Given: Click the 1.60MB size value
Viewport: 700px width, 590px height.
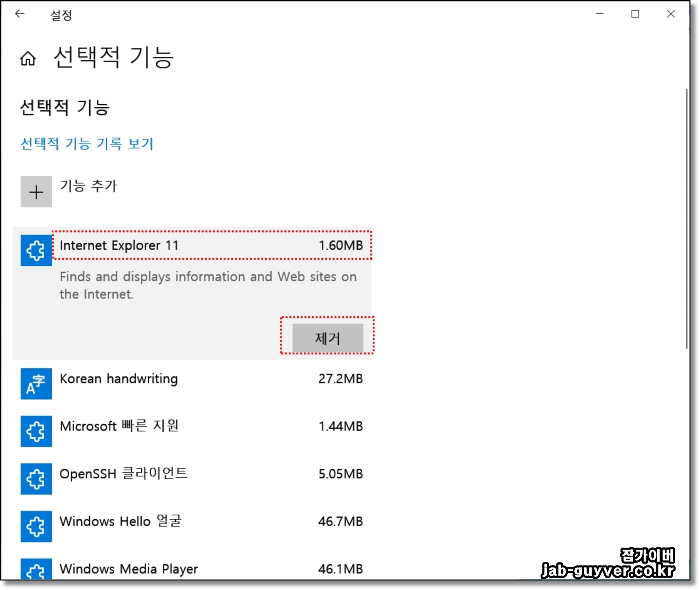Looking at the screenshot, I should click(341, 245).
